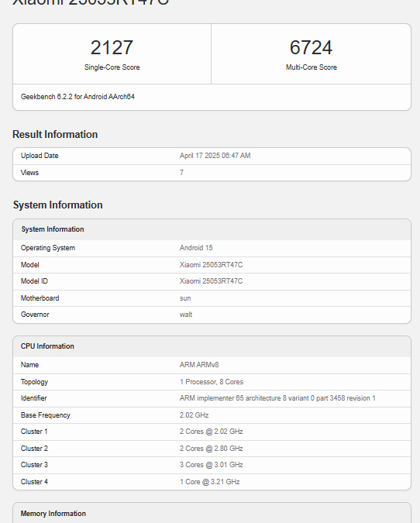
Task: Click the '3 Cores @ 3.01 GHz' value
Action: (212, 465)
